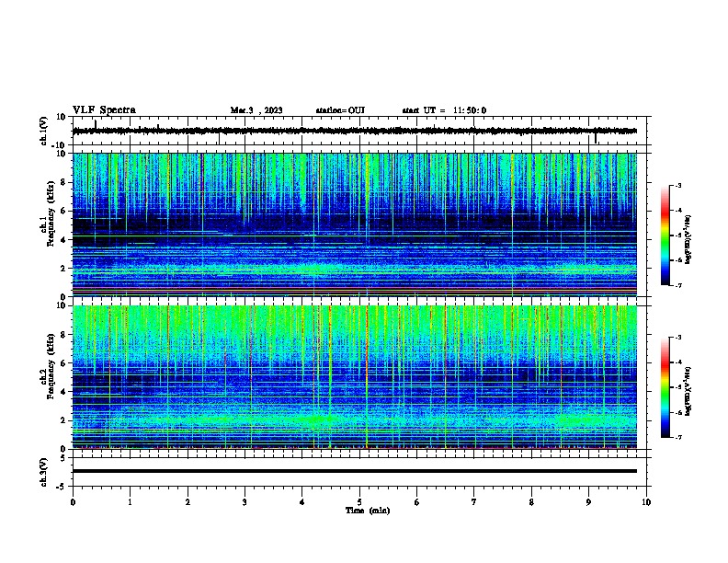
Task: Click the ch.1 colorbar log(PSD) unit label
Action: 688,240
